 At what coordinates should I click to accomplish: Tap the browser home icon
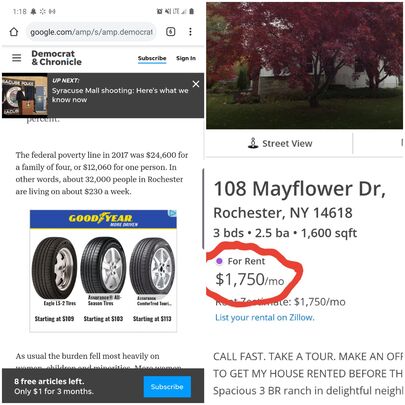tap(14, 32)
